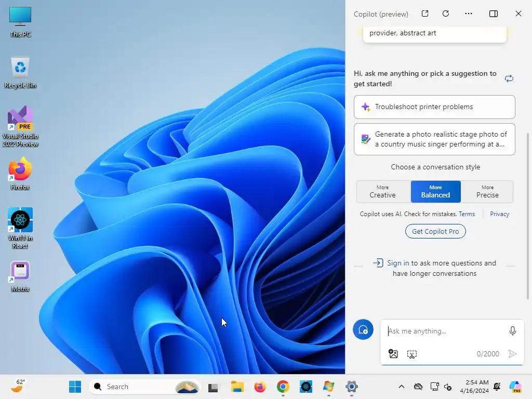
Task: Open the Privacy link
Action: 499,214
